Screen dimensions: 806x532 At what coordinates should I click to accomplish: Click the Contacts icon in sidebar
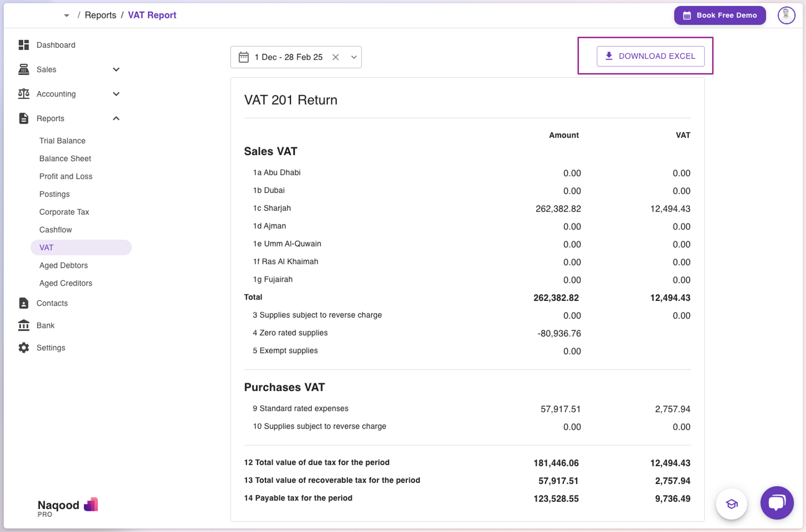(24, 303)
